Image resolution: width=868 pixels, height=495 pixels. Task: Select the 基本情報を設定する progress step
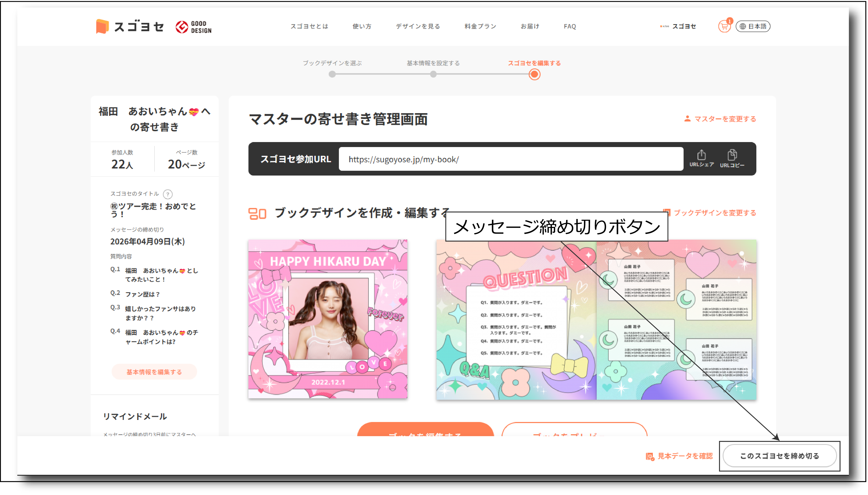[433, 74]
